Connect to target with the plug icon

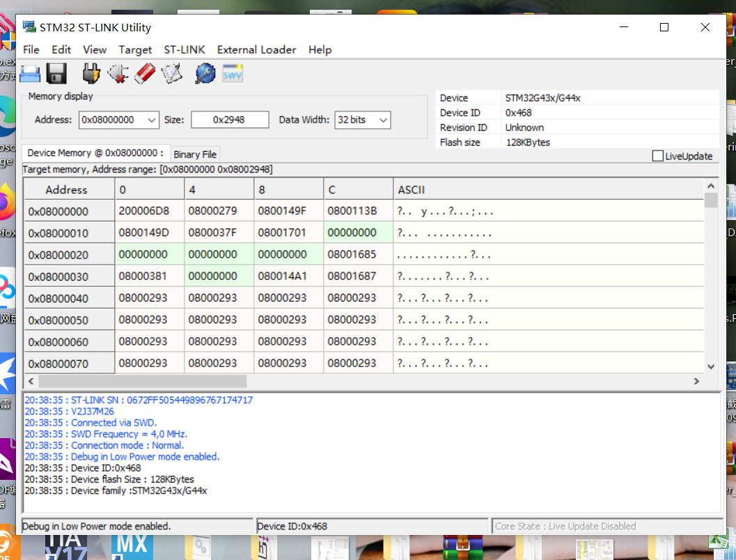click(x=91, y=74)
